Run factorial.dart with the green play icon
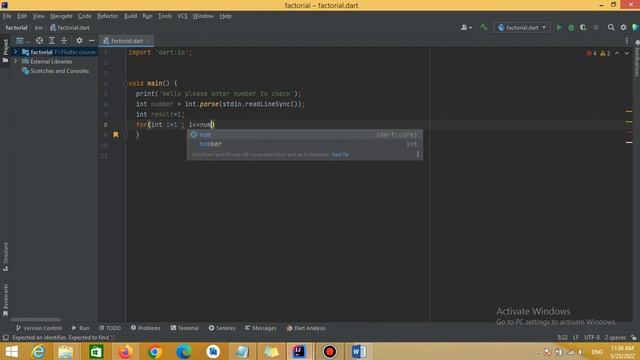640x360 pixels. (559, 28)
